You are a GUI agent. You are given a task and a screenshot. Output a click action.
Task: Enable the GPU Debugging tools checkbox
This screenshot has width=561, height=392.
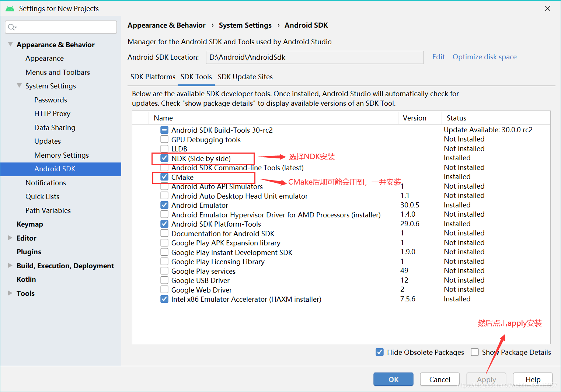tap(164, 140)
